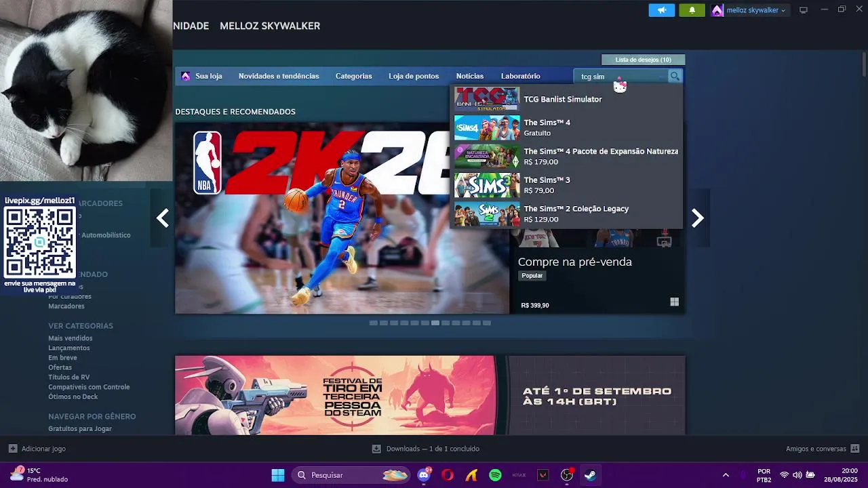The width and height of the screenshot is (868, 488).
Task: Open Mais vendidos category link
Action: tap(71, 338)
